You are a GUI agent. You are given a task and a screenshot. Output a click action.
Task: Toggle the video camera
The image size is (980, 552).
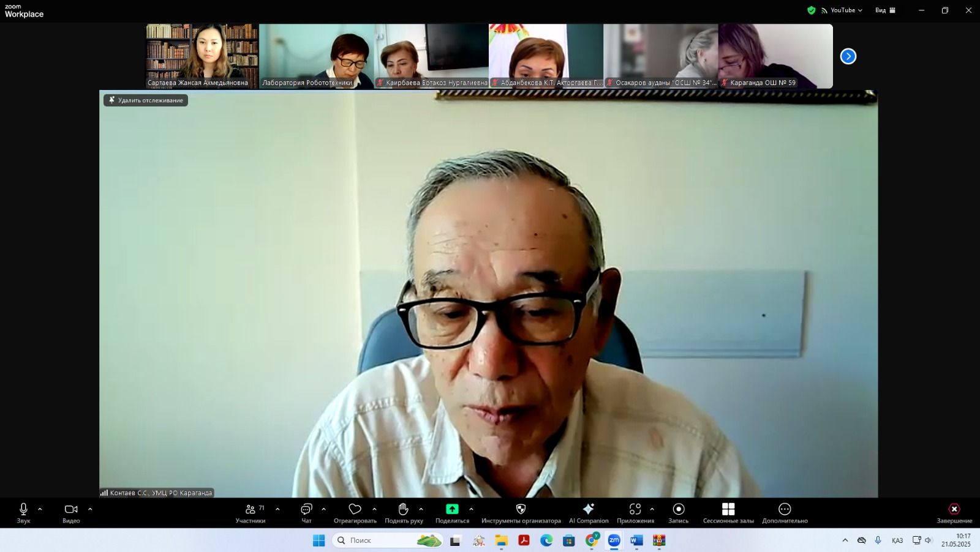click(71, 513)
